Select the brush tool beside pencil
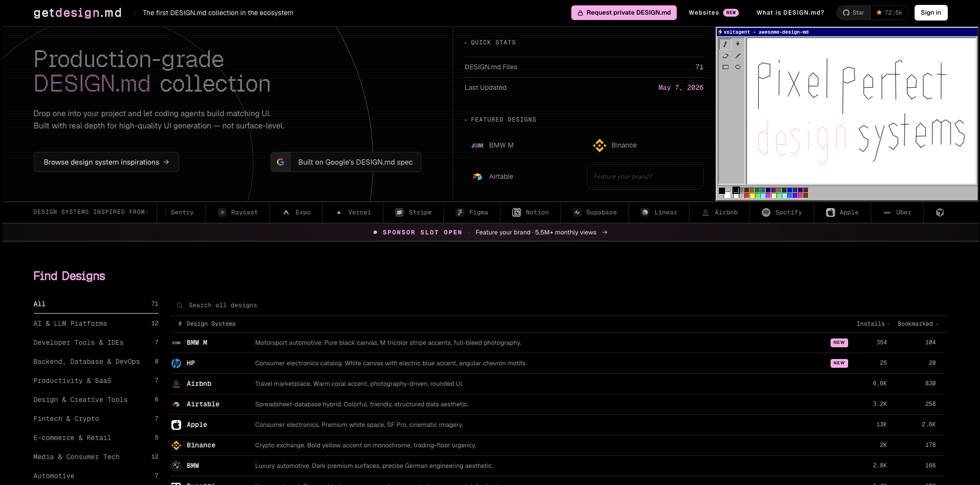 [x=738, y=44]
